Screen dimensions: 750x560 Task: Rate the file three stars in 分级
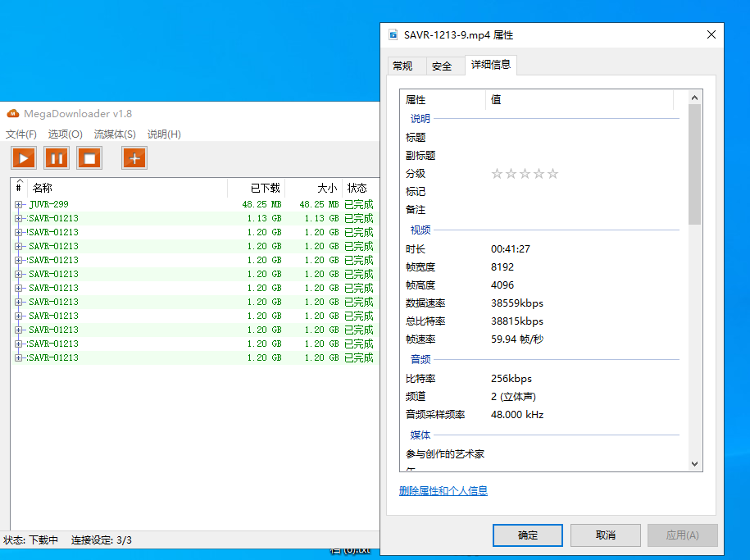point(525,173)
